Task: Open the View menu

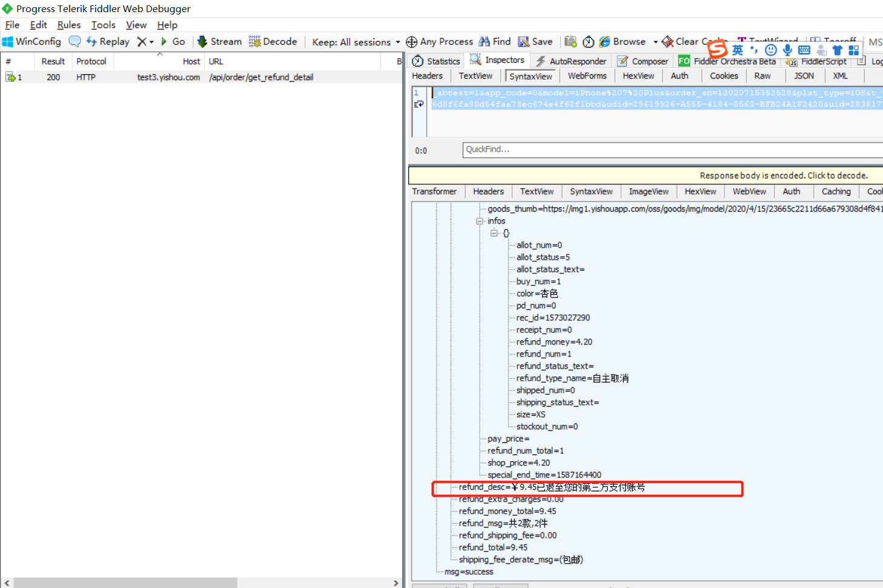Action: pos(136,25)
